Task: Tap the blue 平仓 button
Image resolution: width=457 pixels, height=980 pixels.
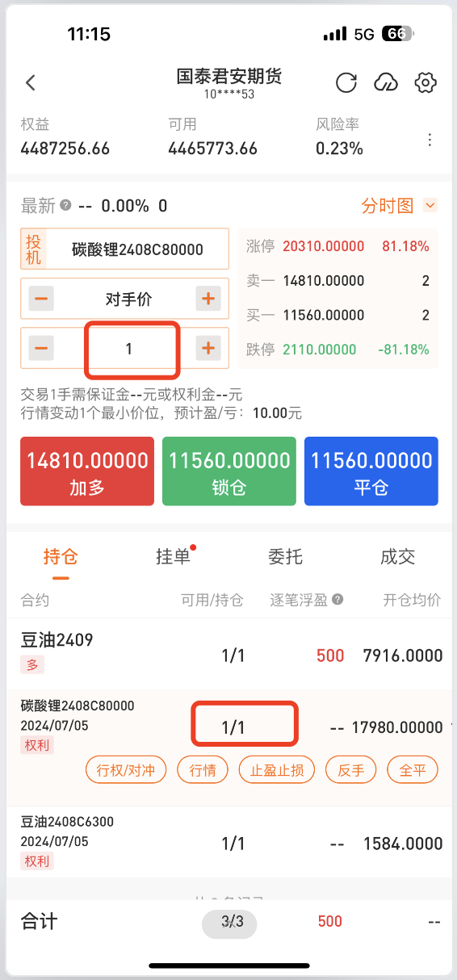Action: (371, 471)
